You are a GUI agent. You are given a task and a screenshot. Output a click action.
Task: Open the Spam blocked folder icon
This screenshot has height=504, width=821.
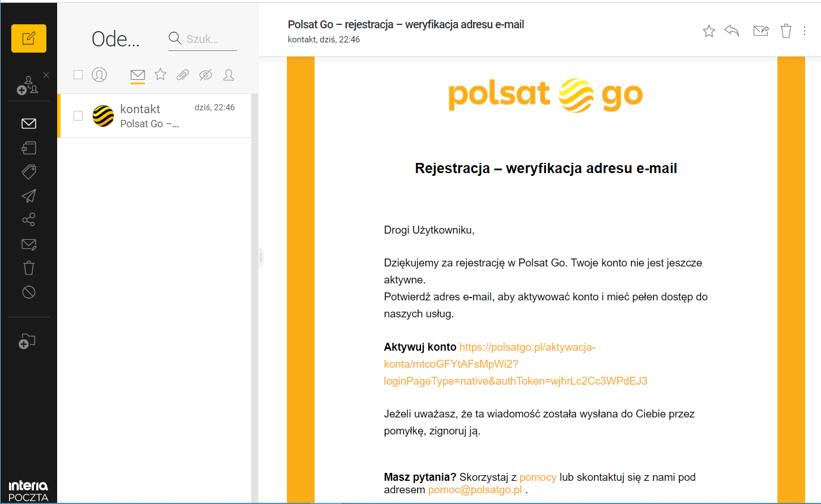pyautogui.click(x=29, y=292)
